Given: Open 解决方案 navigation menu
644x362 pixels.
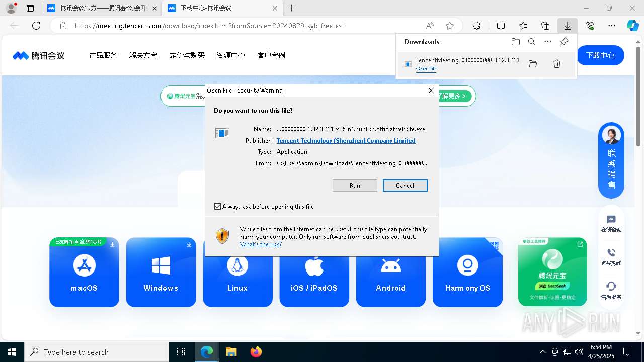Looking at the screenshot, I should (143, 55).
